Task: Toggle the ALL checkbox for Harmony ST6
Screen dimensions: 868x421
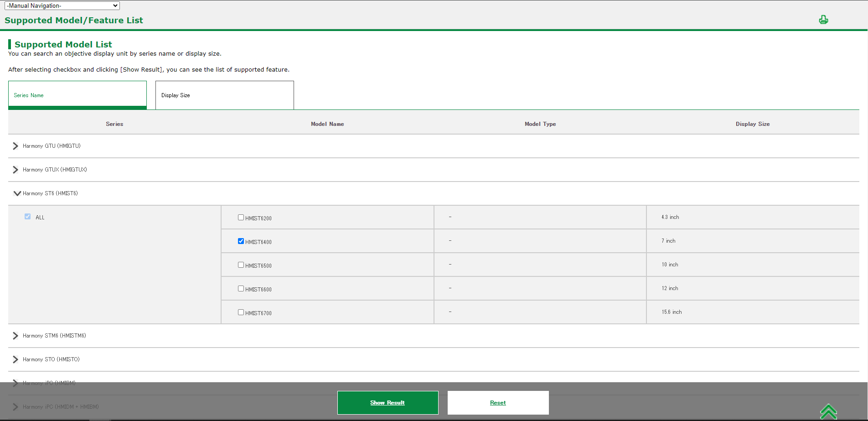Action: pyautogui.click(x=27, y=217)
